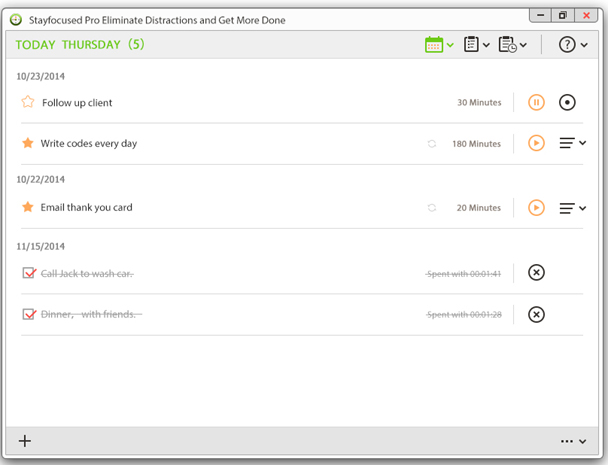608x465 pixels.
Task: Delete the Dinner with friends task
Action: click(536, 314)
